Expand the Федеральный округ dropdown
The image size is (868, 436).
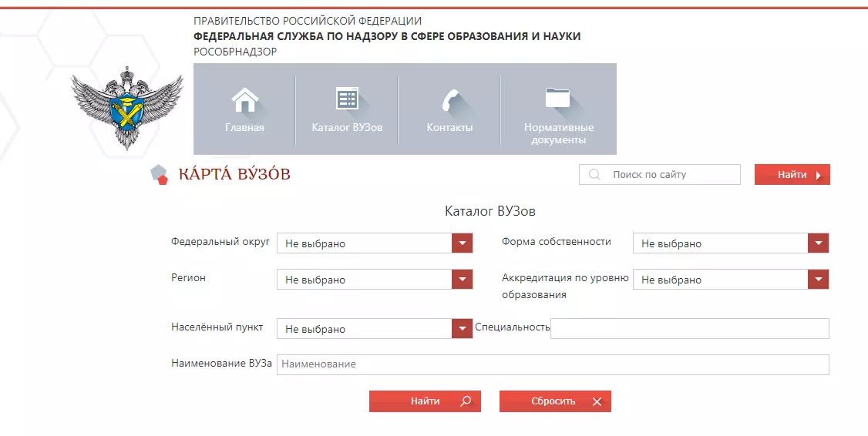462,243
